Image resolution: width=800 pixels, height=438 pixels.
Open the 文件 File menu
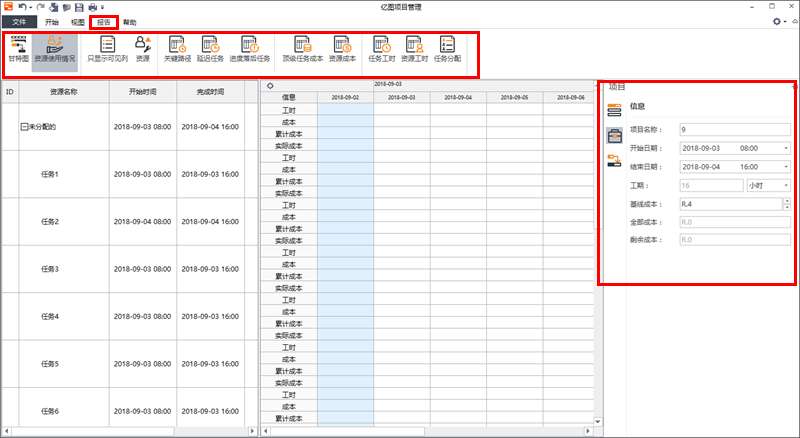19,22
